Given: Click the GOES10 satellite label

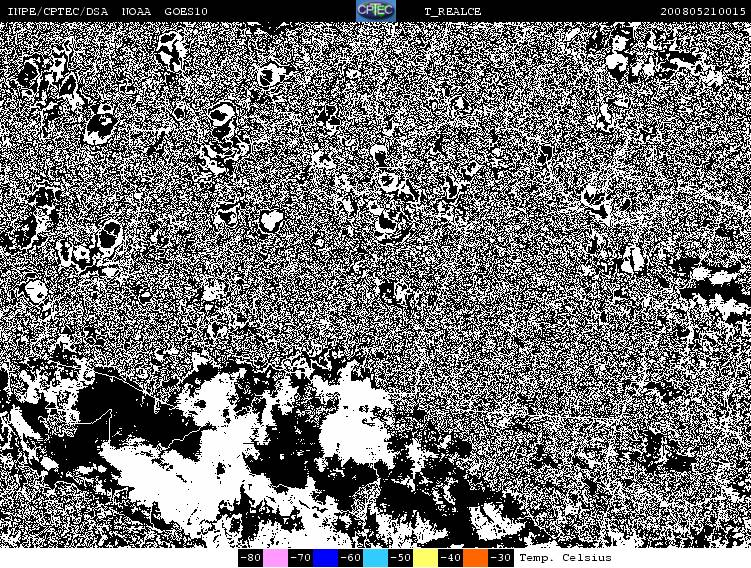Looking at the screenshot, I should (x=185, y=11).
